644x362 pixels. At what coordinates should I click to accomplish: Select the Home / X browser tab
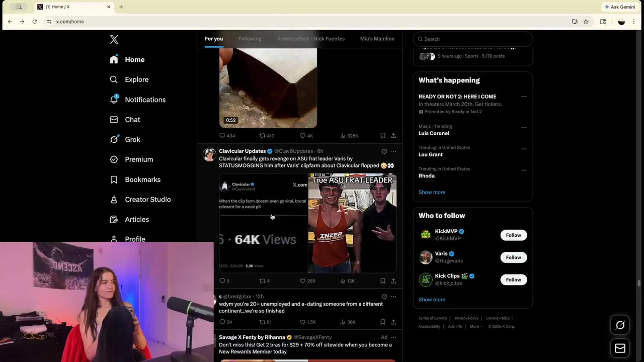click(x=73, y=7)
